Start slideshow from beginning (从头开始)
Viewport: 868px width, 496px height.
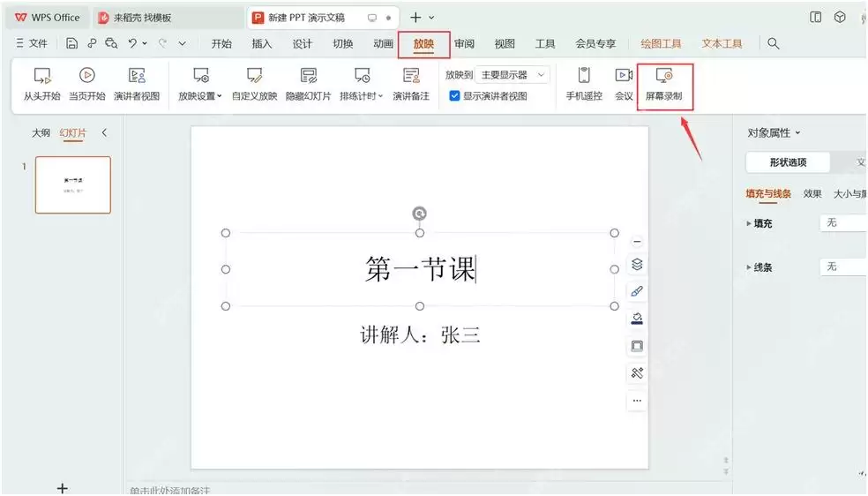point(41,84)
